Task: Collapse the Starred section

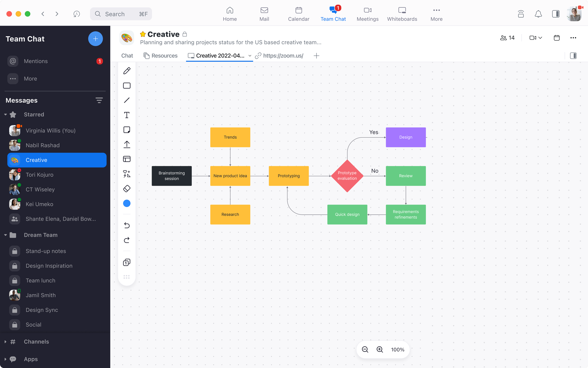Action: click(6, 115)
